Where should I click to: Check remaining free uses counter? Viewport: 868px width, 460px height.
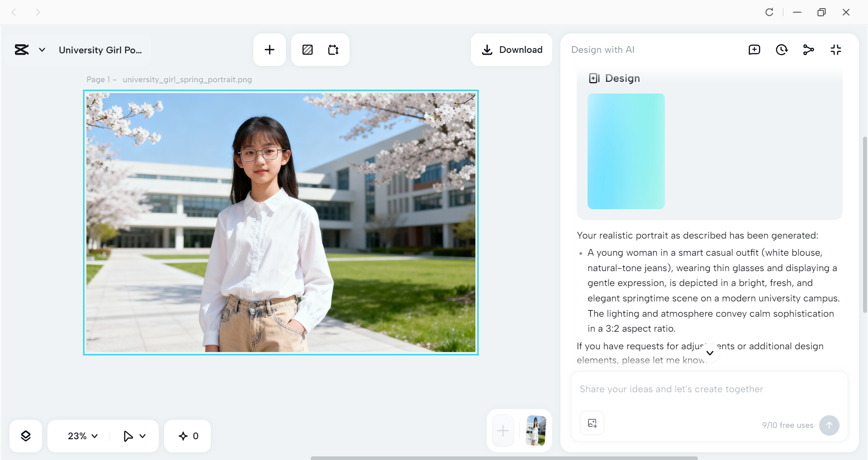click(x=787, y=425)
